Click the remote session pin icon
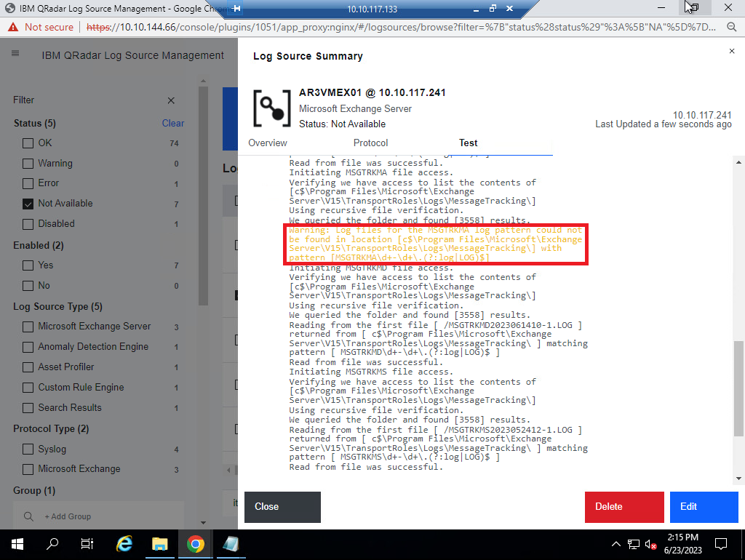 click(x=236, y=9)
